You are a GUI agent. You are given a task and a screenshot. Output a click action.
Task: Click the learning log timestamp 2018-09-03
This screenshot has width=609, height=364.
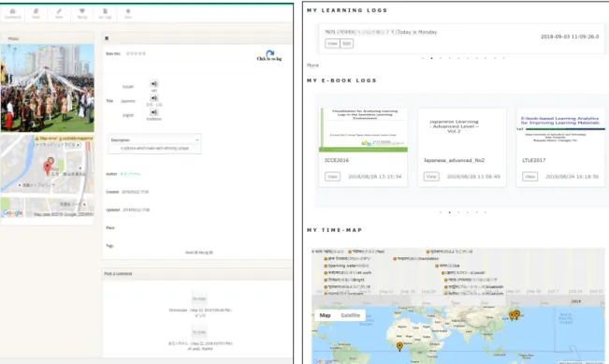coord(570,36)
